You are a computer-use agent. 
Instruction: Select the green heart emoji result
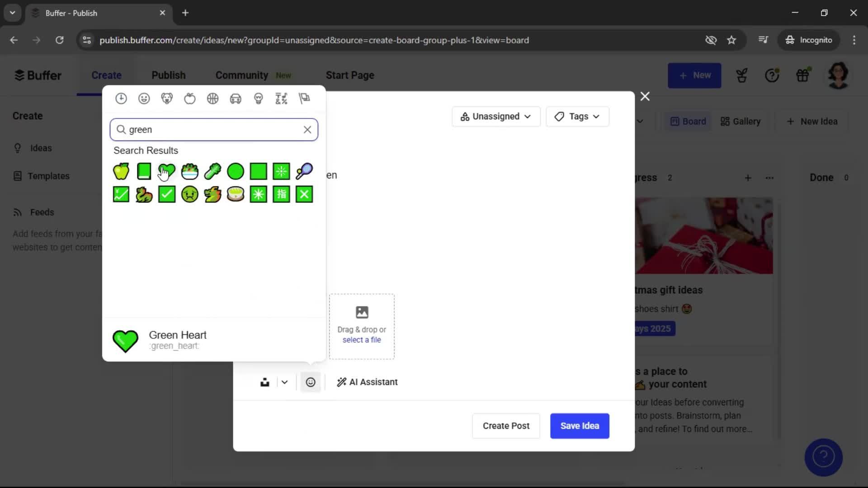(x=167, y=171)
